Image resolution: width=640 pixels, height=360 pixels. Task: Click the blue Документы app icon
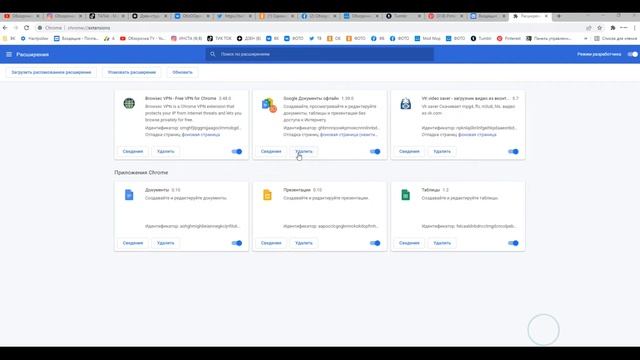point(129,195)
